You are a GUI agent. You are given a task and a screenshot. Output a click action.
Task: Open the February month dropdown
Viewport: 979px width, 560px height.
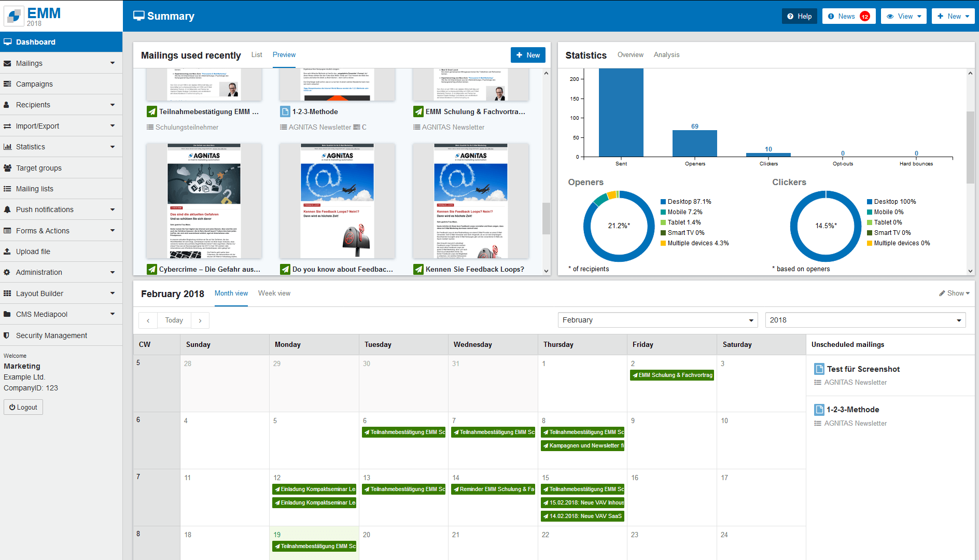[658, 320]
